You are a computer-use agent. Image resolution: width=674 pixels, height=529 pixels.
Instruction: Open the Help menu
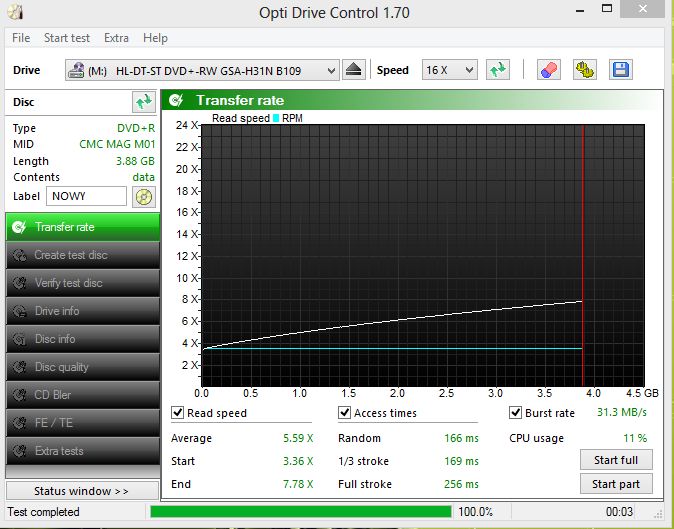point(155,38)
